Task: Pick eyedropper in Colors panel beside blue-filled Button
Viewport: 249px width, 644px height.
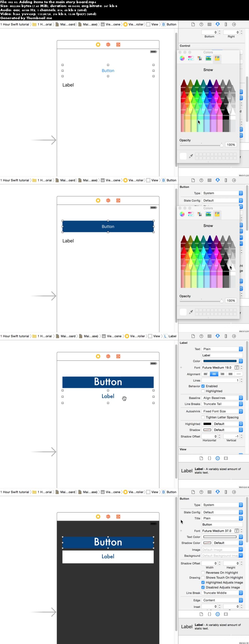Action: pyautogui.click(x=191, y=312)
